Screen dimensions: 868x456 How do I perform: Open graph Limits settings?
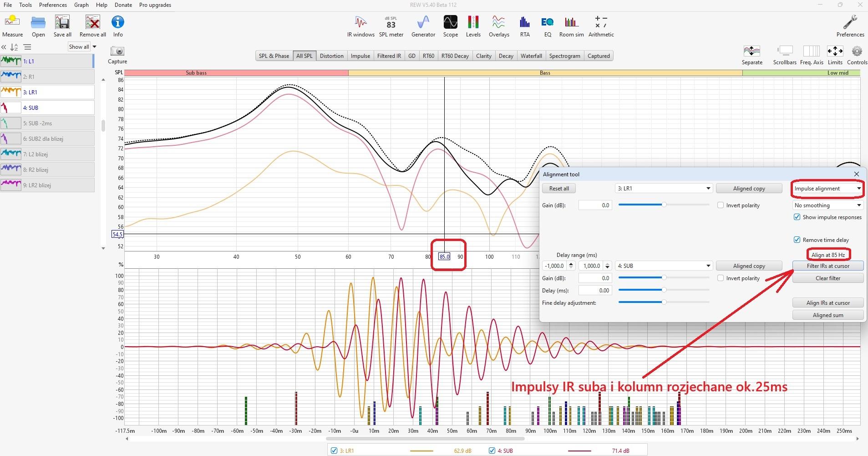(x=835, y=51)
